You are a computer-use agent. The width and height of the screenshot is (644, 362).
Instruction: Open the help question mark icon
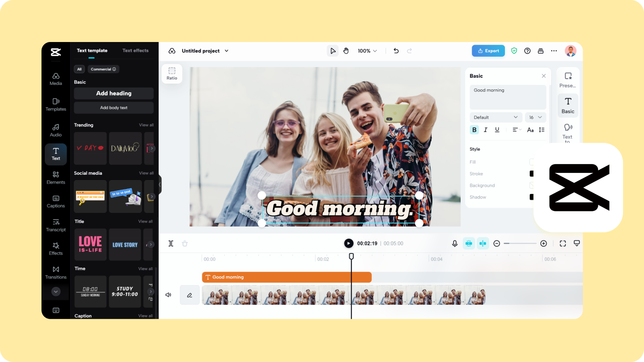[527, 51]
